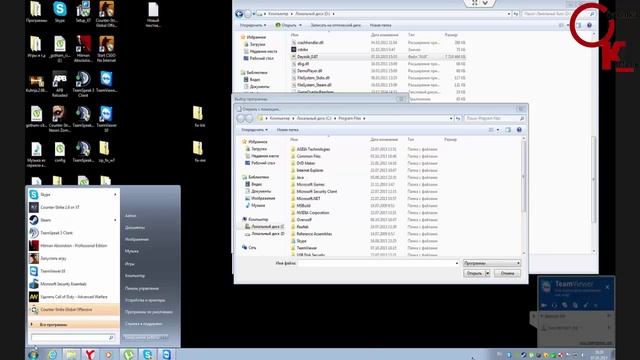Open Music link in Start menu right pane
The height and width of the screenshot is (360, 640).
(x=131, y=251)
